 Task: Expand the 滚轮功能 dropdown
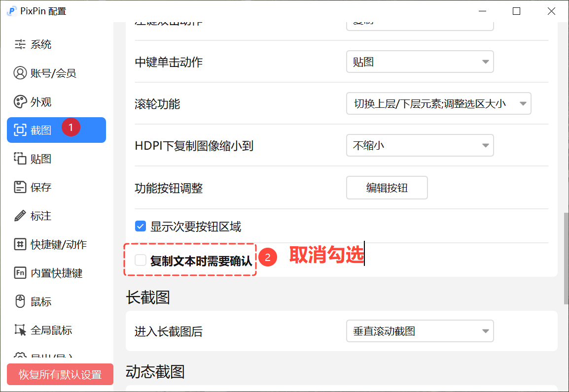coord(438,104)
